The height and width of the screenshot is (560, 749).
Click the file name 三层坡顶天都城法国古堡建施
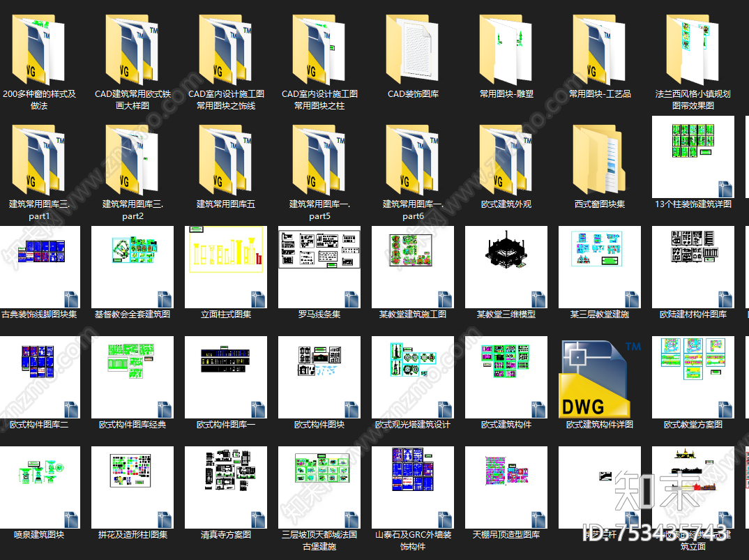tap(319, 540)
